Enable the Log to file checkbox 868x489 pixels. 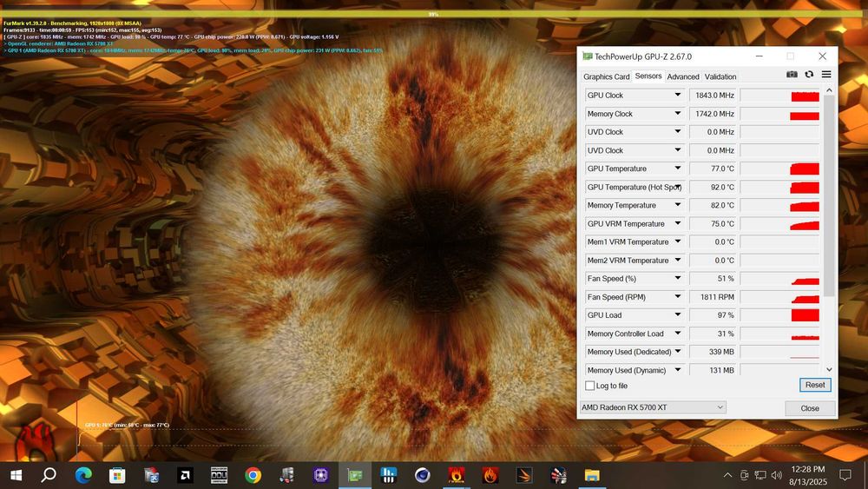click(x=590, y=386)
